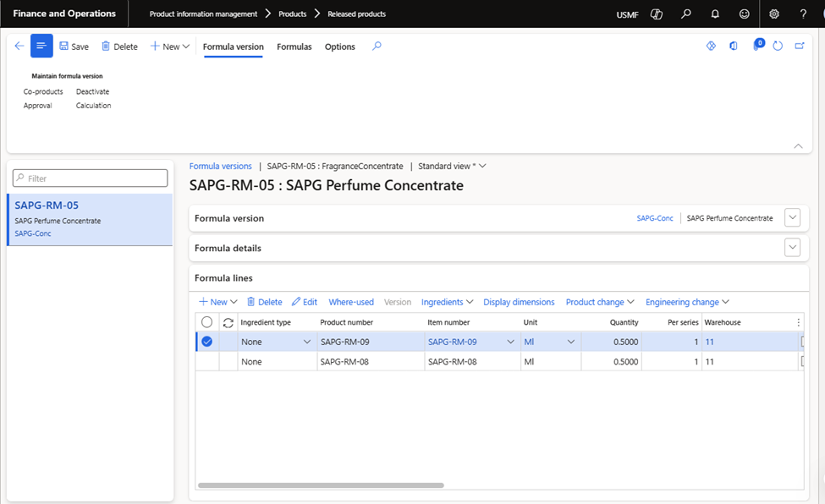Switch to the Options tab
825x504 pixels.
[x=340, y=47]
